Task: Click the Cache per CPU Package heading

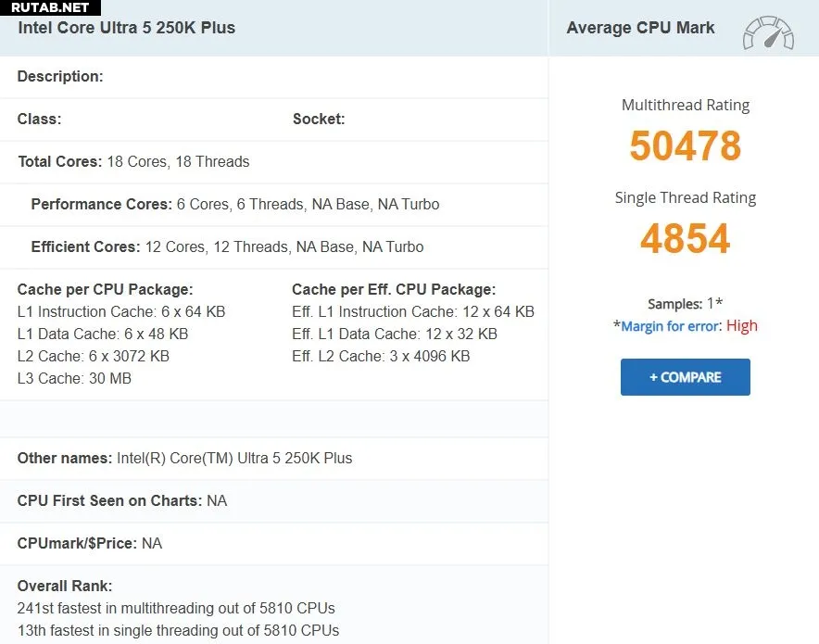Action: [x=105, y=289]
